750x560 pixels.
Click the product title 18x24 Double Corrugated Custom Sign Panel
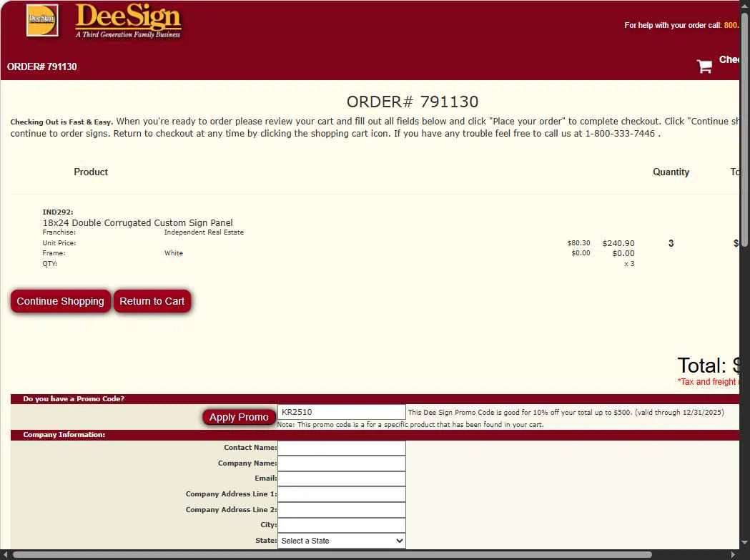138,222
